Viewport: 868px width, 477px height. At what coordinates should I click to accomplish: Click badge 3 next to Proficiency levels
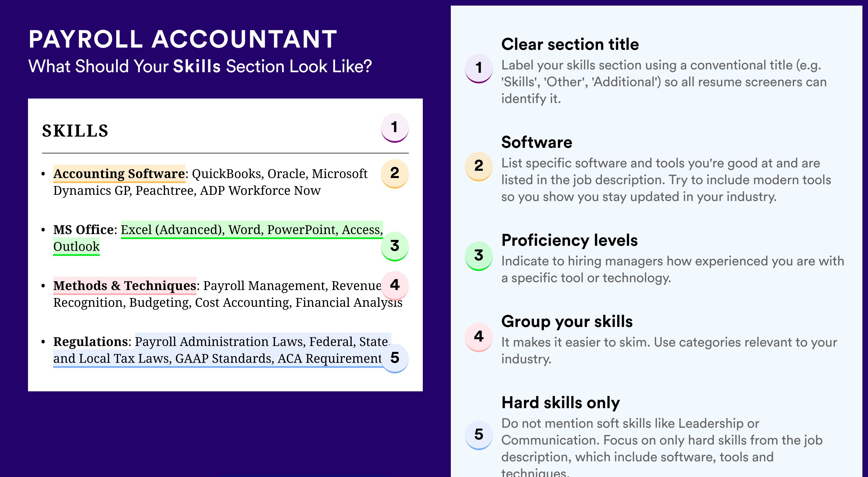479,256
